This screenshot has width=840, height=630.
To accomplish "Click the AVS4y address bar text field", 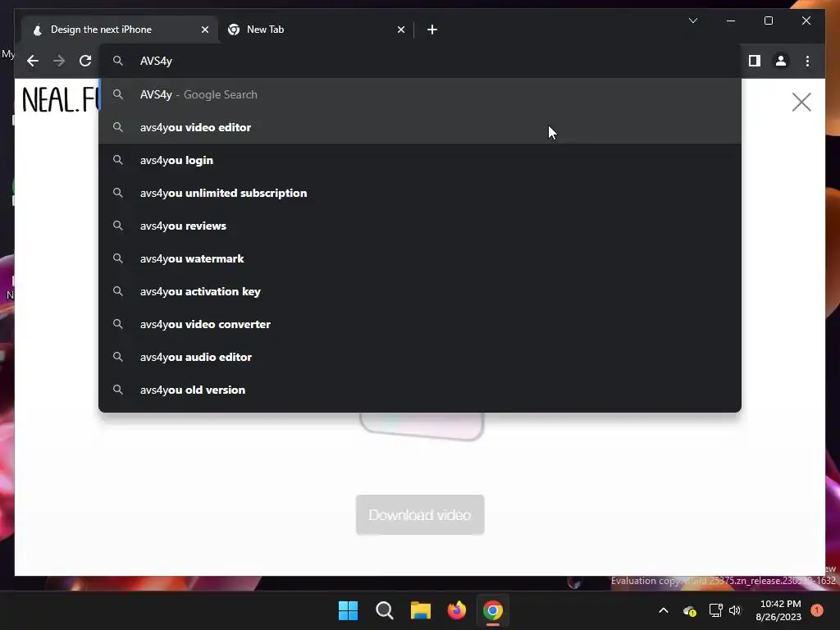I will point(420,61).
